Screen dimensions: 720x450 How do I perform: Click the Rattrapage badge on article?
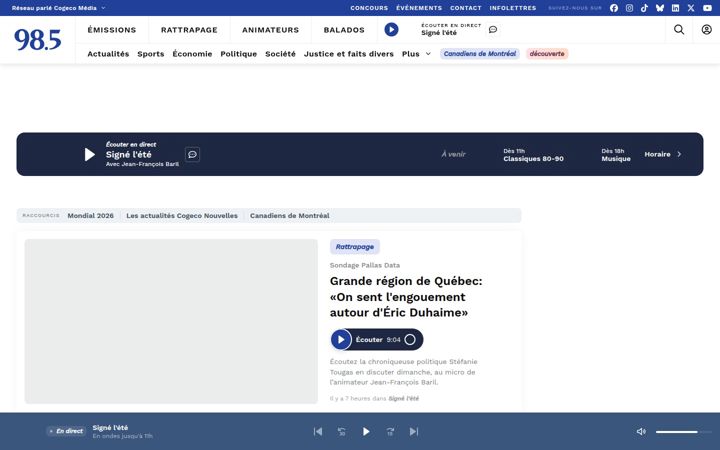tap(354, 247)
